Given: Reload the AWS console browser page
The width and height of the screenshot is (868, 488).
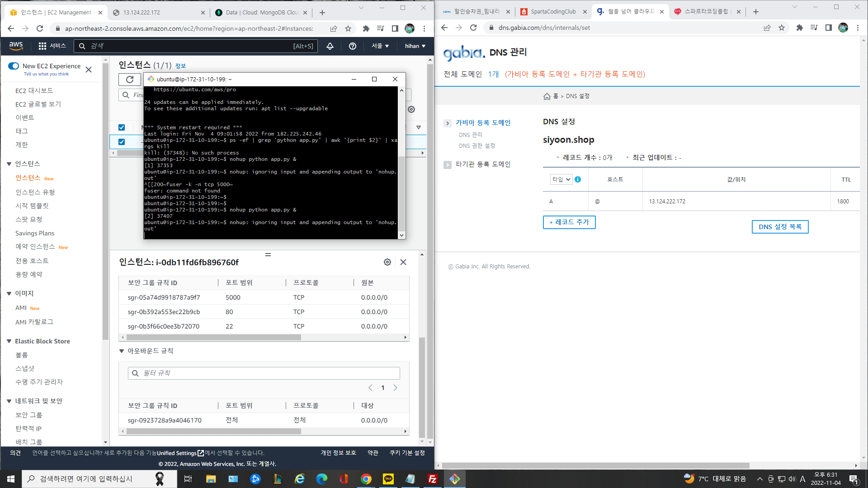Looking at the screenshot, I should tap(40, 28).
